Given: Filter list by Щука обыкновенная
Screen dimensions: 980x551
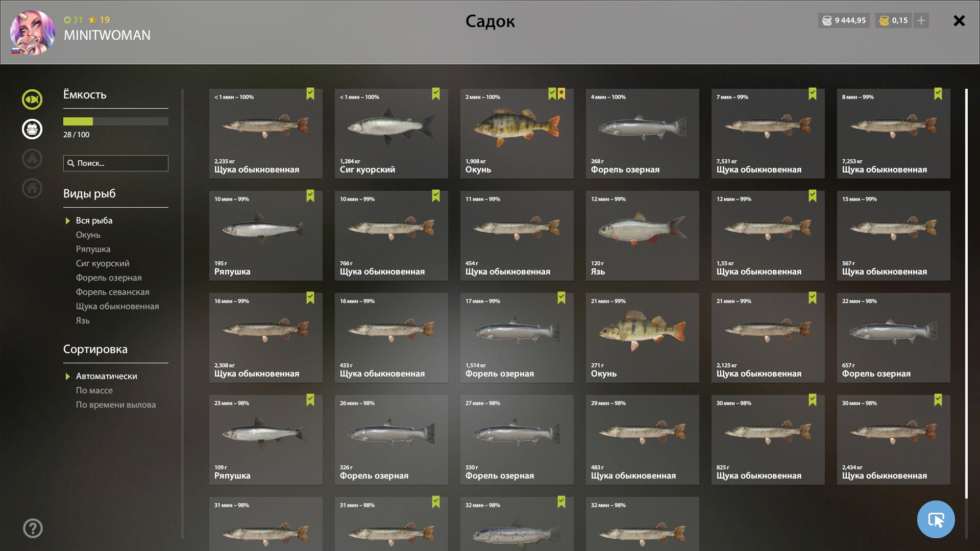Looking at the screenshot, I should coord(117,306).
